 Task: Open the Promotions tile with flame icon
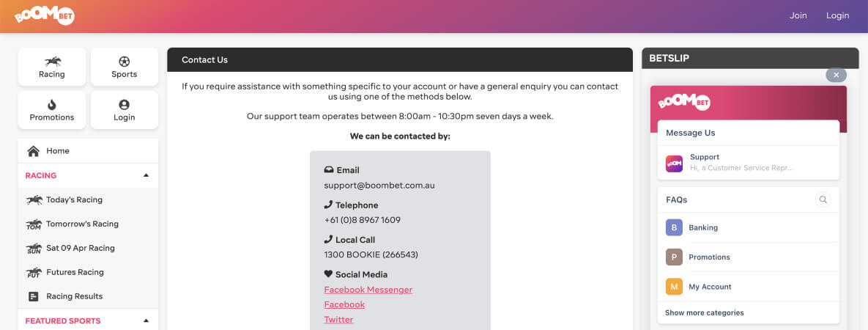point(52,111)
